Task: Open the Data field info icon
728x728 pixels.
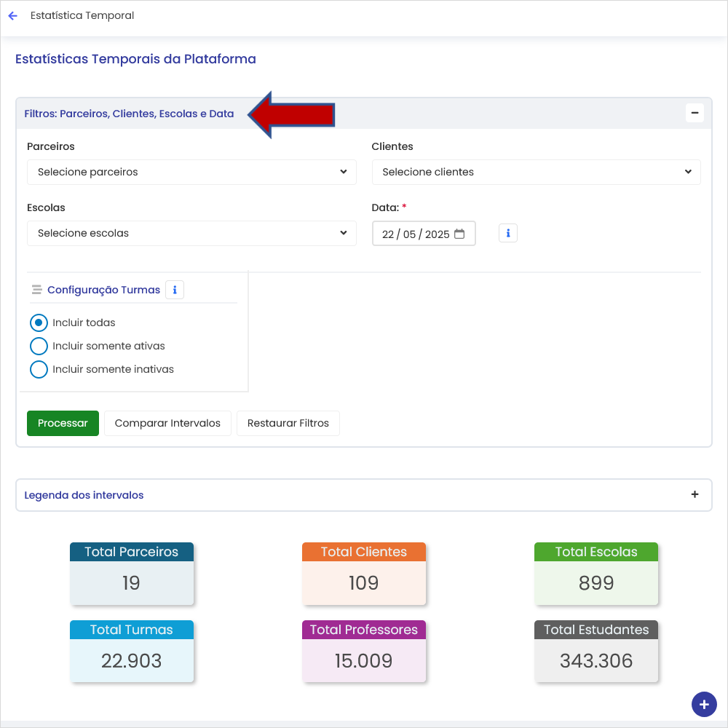Action: pos(508,233)
